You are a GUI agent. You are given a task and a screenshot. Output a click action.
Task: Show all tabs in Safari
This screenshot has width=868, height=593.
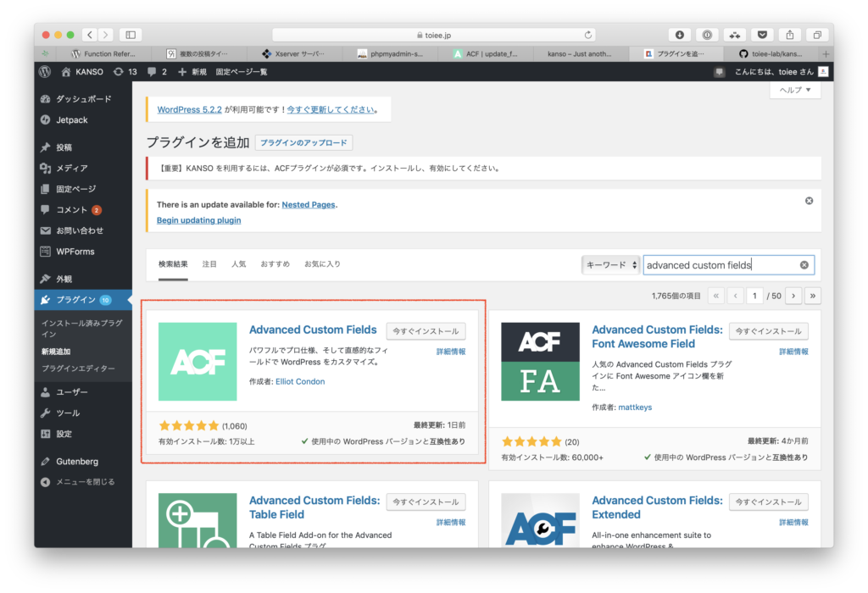[x=817, y=35]
